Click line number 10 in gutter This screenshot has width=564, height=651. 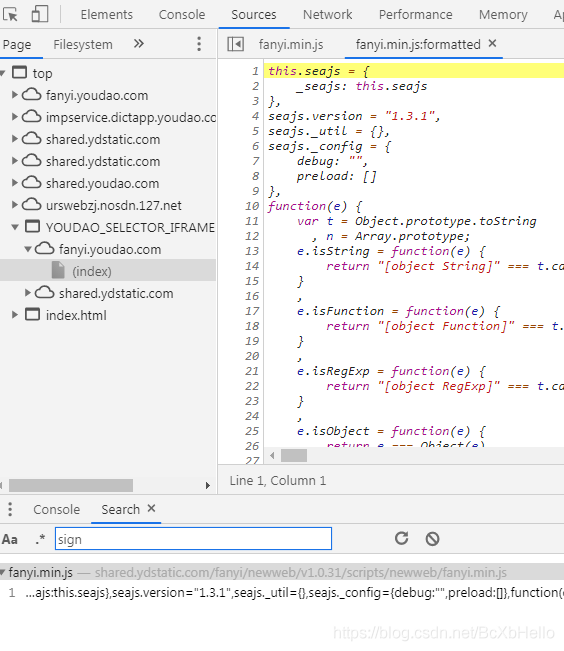click(x=252, y=206)
